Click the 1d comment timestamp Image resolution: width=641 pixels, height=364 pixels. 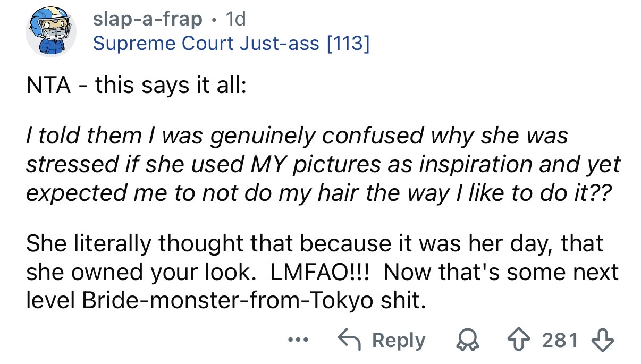(235, 19)
